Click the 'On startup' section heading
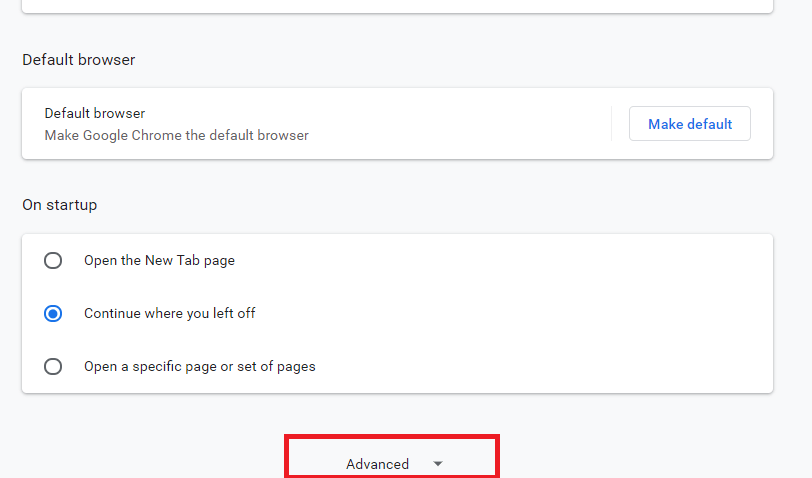This screenshot has height=478, width=812. tap(59, 205)
